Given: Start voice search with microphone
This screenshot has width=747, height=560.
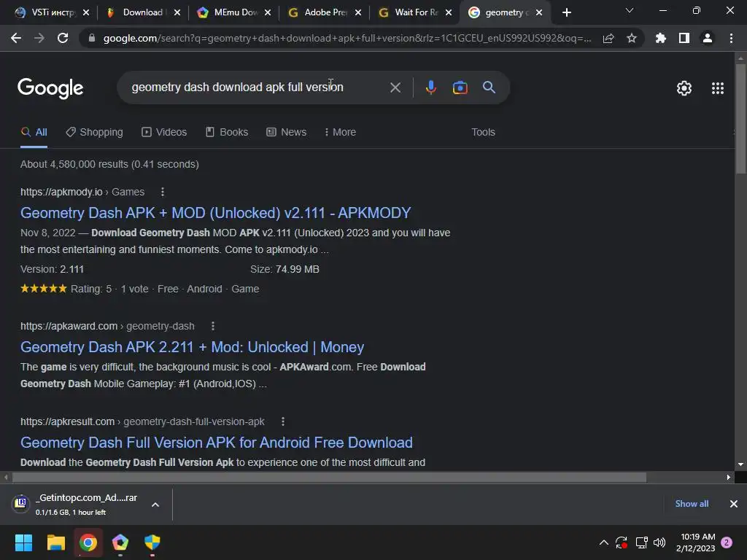Looking at the screenshot, I should coord(430,87).
